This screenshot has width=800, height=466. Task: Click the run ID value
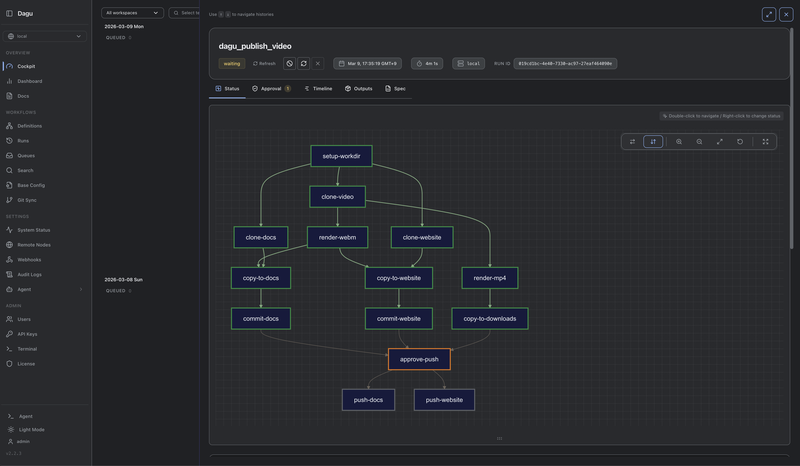pyautogui.click(x=565, y=63)
